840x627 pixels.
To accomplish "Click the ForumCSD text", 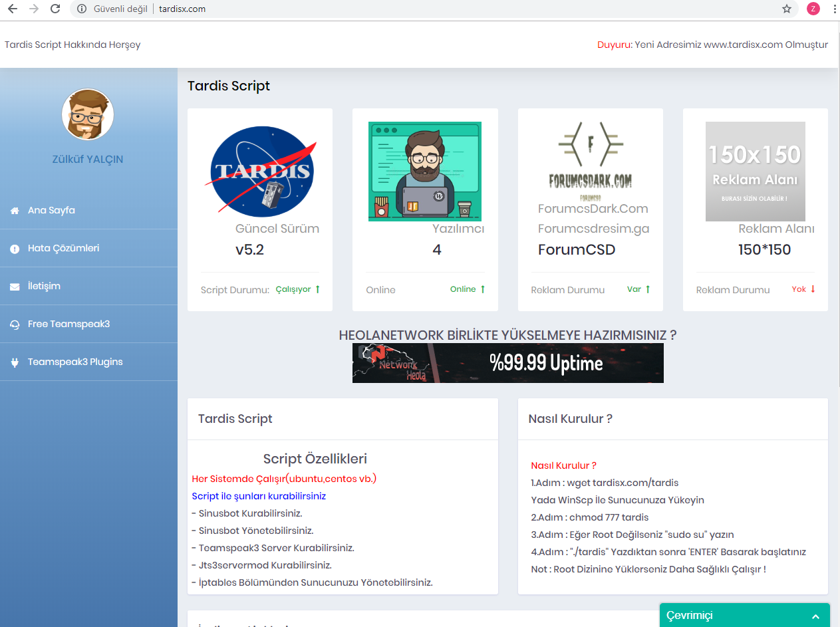I will (x=577, y=250).
